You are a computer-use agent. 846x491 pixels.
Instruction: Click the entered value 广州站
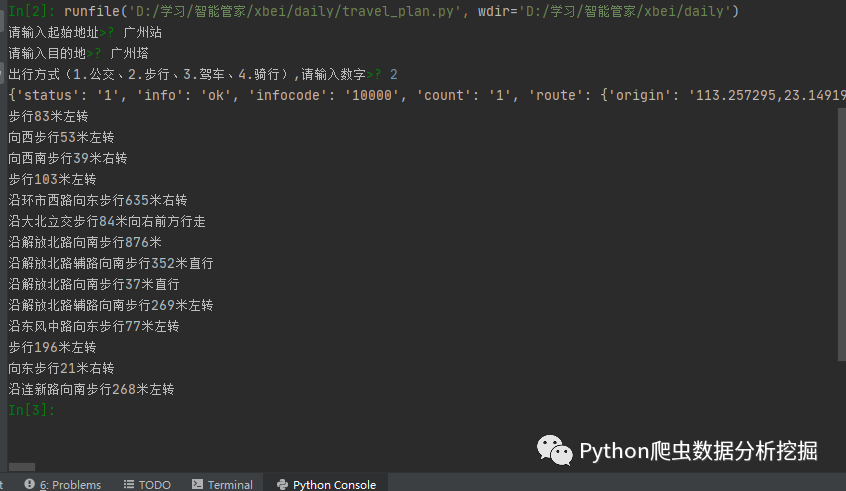coord(142,32)
